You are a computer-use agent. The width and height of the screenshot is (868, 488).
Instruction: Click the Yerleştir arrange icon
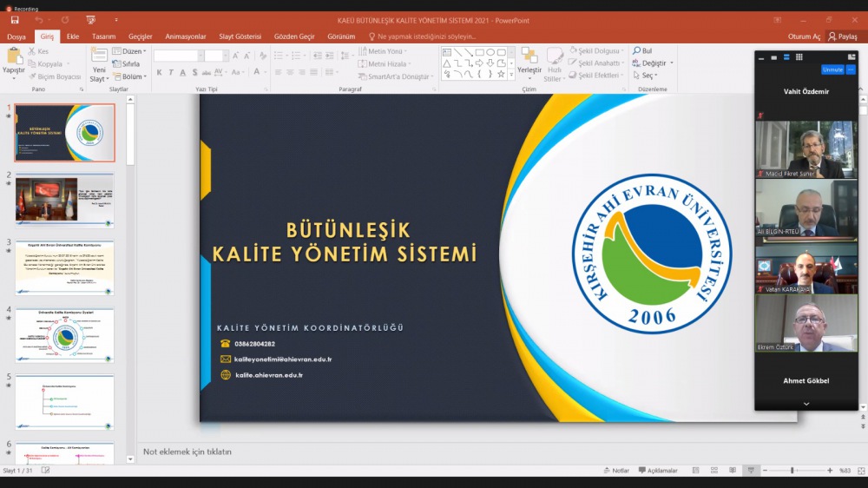[529, 56]
